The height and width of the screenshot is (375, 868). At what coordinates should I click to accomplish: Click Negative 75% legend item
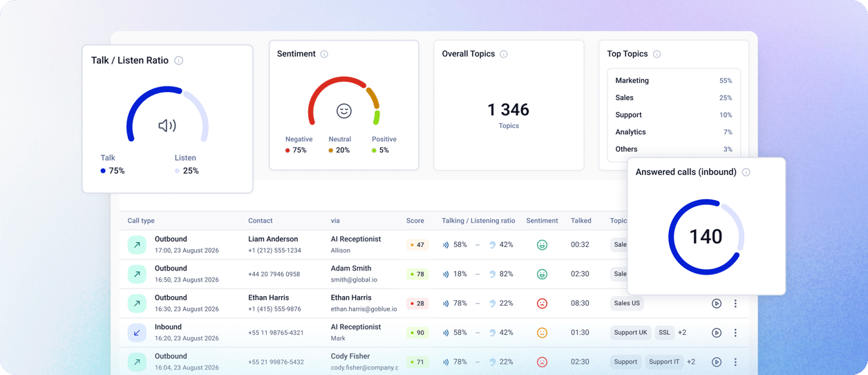click(x=299, y=145)
